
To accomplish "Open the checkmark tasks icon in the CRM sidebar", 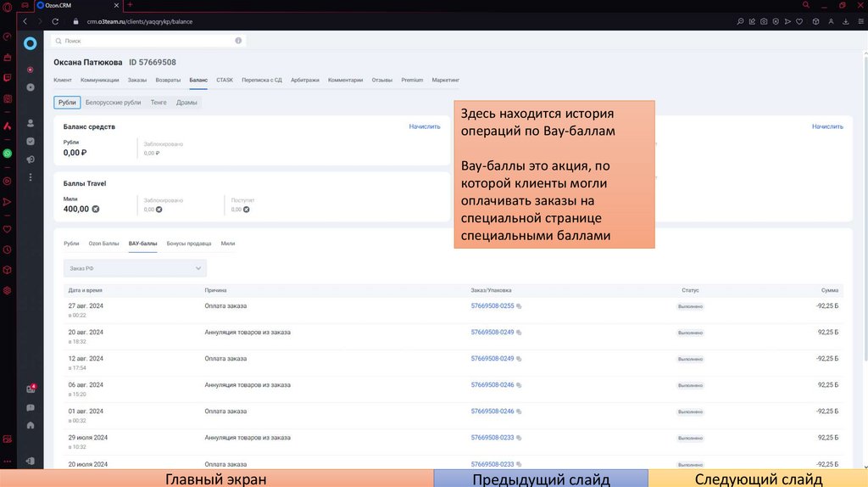I will click(31, 142).
